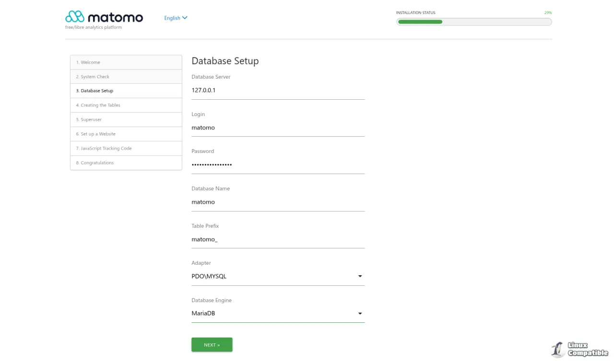Select step 8. Congratulations
The width and height of the screenshot is (614, 364).
click(126, 163)
